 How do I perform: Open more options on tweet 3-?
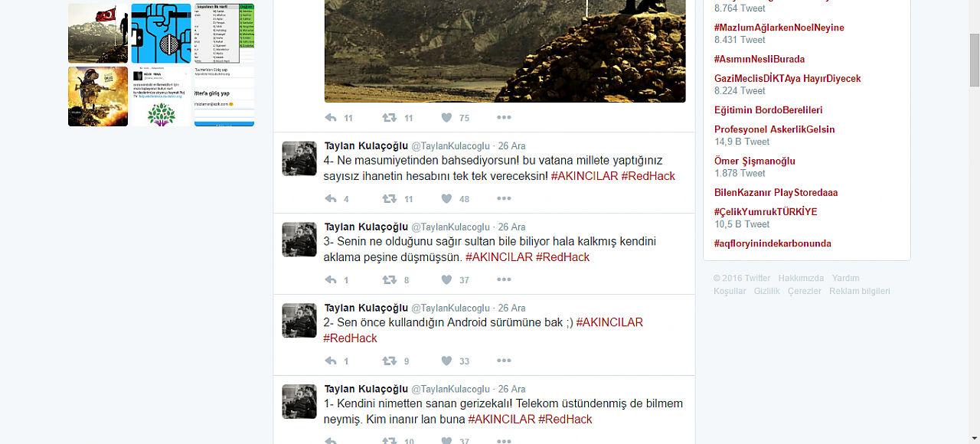[x=504, y=280]
